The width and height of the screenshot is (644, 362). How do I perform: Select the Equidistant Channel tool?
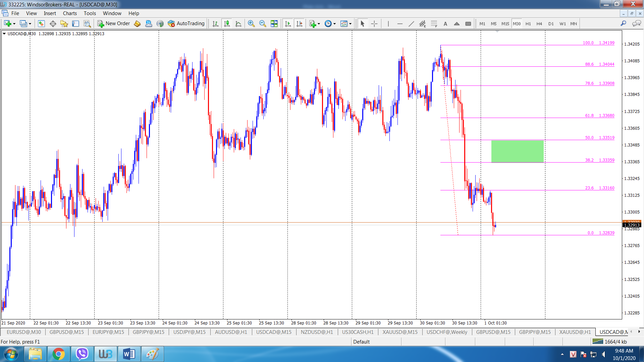point(423,23)
